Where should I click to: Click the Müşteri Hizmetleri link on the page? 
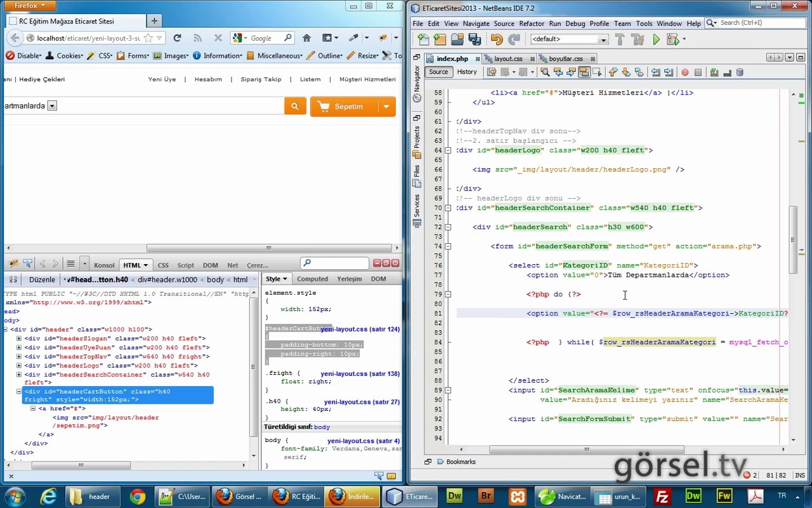[367, 79]
